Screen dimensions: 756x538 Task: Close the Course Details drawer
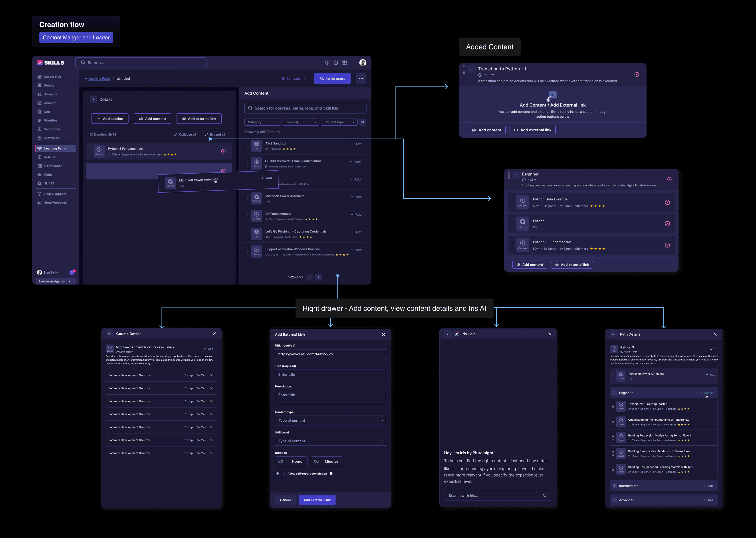point(214,334)
